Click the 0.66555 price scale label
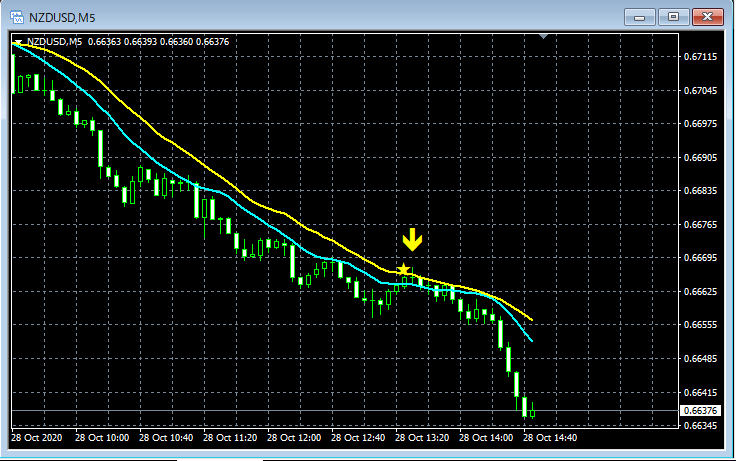 pyautogui.click(x=700, y=325)
